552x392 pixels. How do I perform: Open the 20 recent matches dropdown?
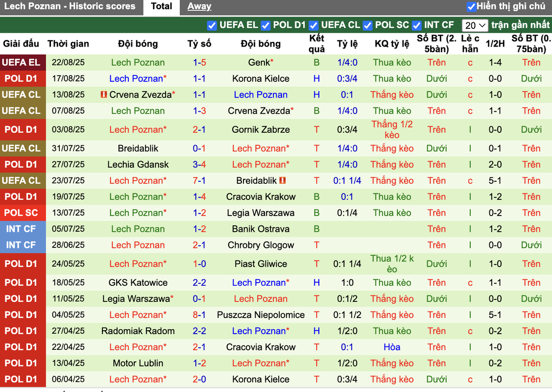(475, 25)
